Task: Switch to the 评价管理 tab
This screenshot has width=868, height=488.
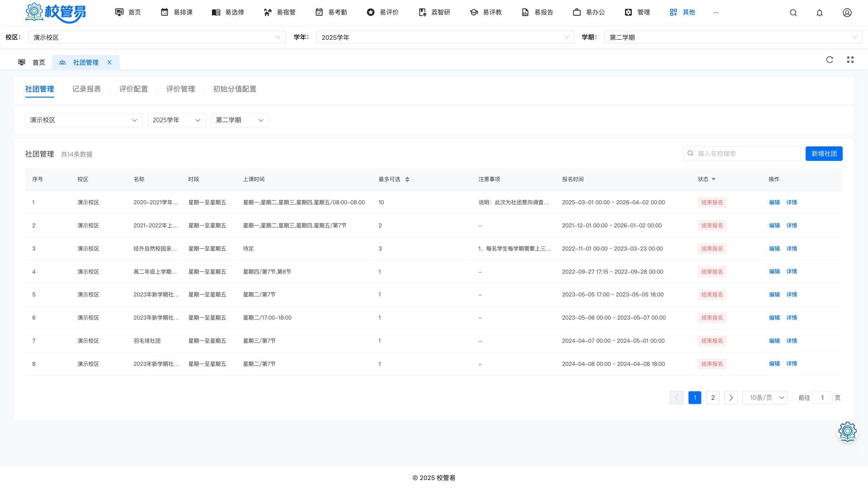Action: [180, 89]
